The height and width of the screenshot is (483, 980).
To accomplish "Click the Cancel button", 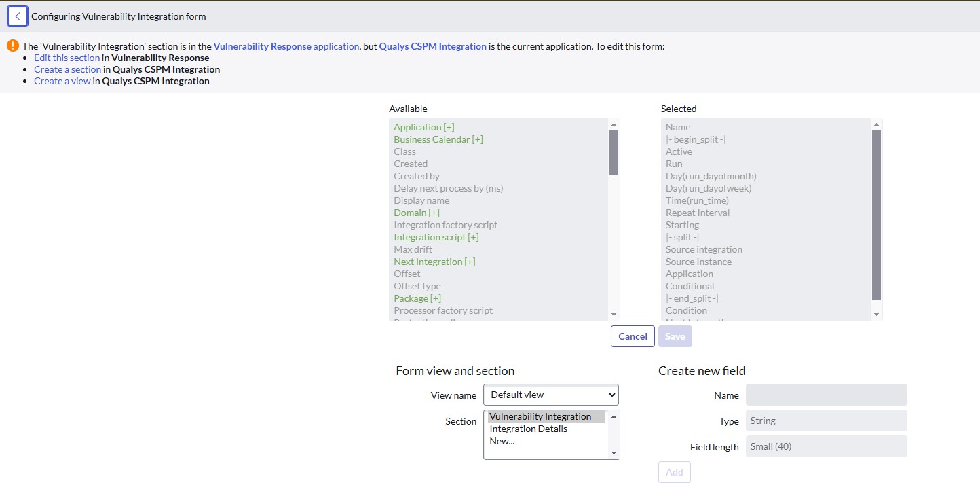I will pos(633,336).
